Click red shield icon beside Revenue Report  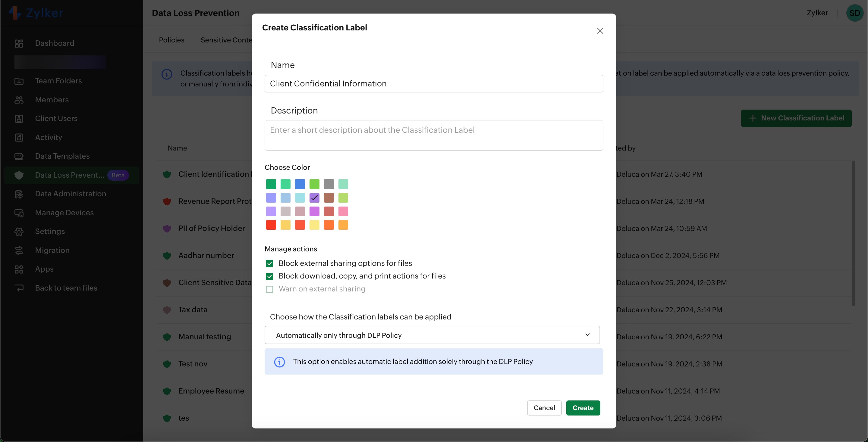click(167, 201)
